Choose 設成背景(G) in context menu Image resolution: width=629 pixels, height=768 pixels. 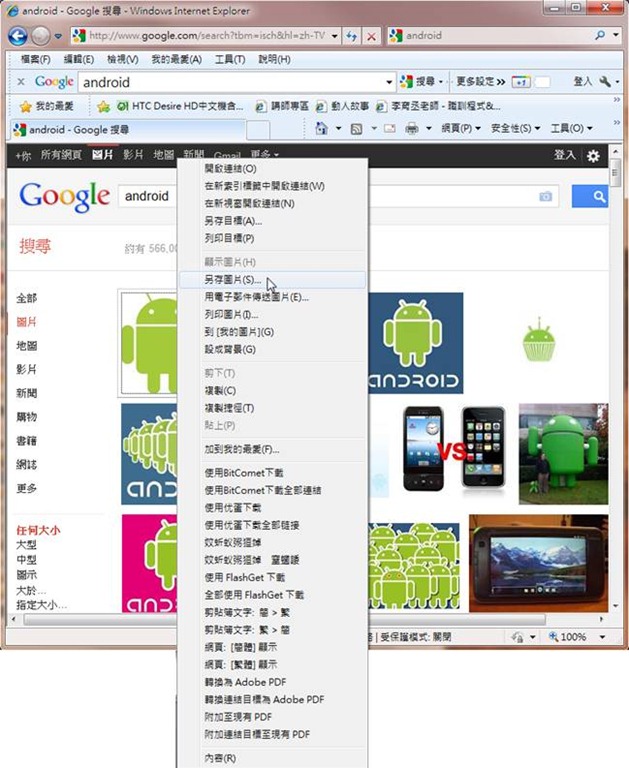click(272, 350)
